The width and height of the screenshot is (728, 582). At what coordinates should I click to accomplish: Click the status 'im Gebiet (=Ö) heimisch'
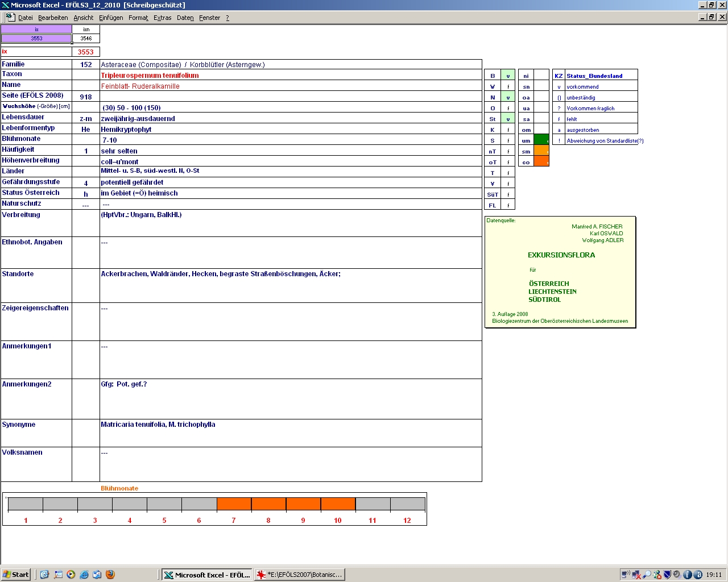139,193
